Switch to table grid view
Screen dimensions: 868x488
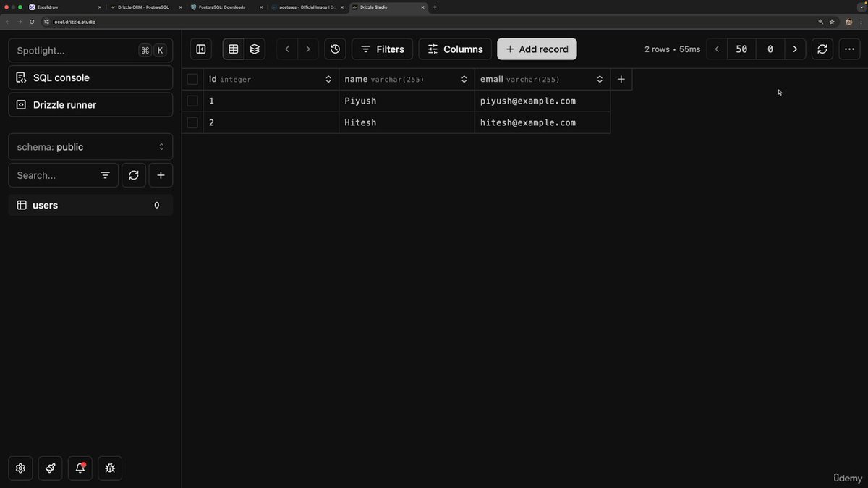(x=234, y=49)
